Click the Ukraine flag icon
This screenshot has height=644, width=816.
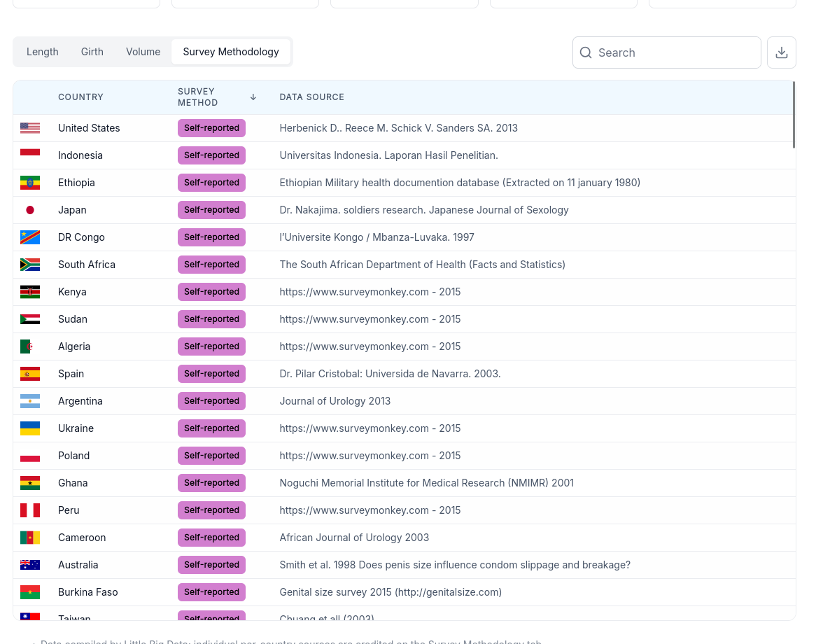pyautogui.click(x=30, y=428)
